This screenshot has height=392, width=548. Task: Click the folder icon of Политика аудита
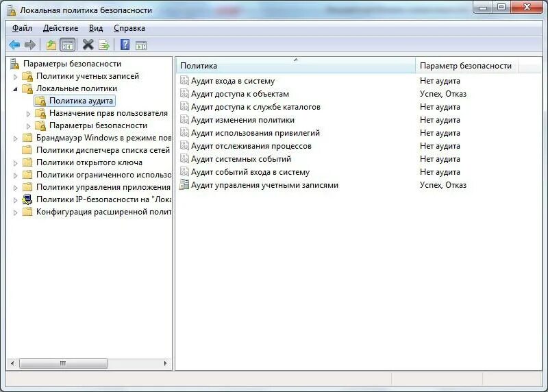point(40,101)
